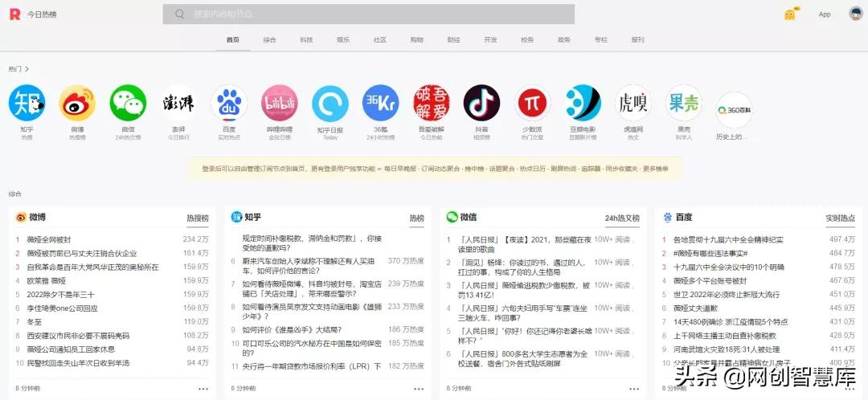Open #薇娅有哪些违法事实# Baidu item
This screenshot has height=400, width=868.
pyautogui.click(x=710, y=253)
